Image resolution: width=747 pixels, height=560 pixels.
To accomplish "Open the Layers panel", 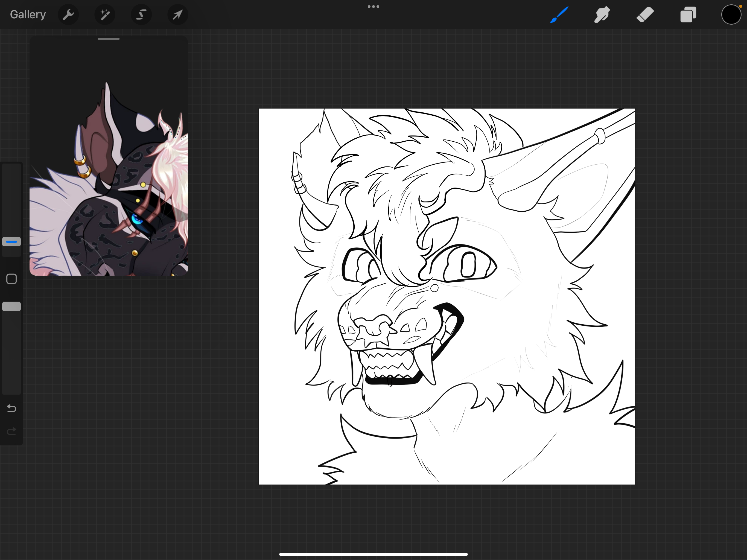I will pos(688,14).
